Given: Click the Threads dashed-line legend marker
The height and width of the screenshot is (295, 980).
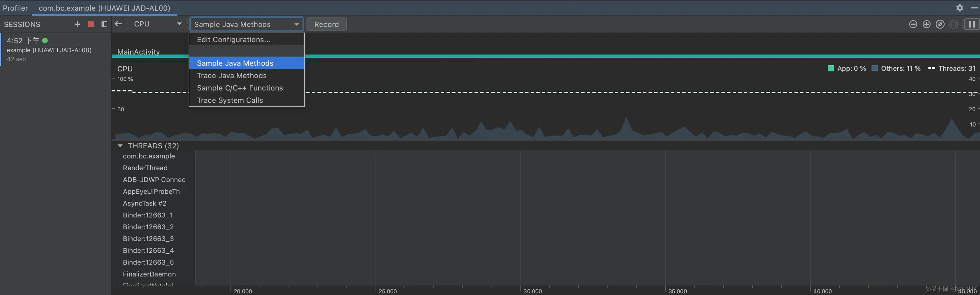Looking at the screenshot, I should click(932, 68).
